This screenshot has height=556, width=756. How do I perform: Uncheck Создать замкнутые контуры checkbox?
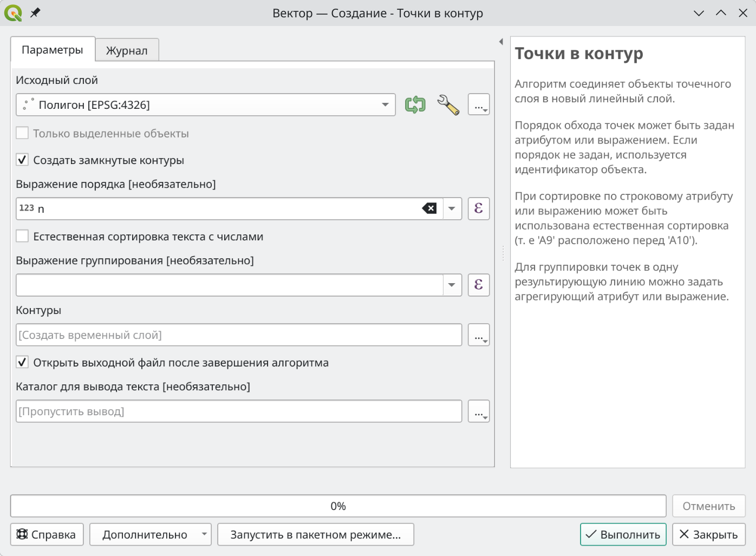22,160
